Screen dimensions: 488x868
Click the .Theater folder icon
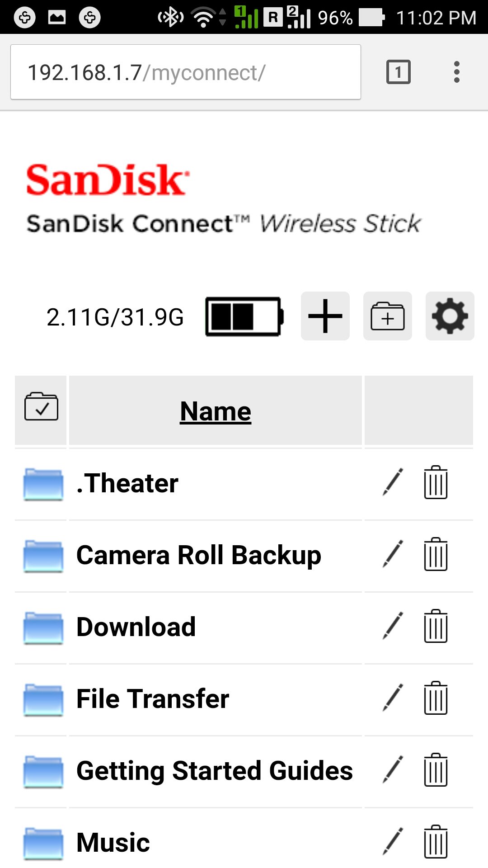(x=43, y=484)
